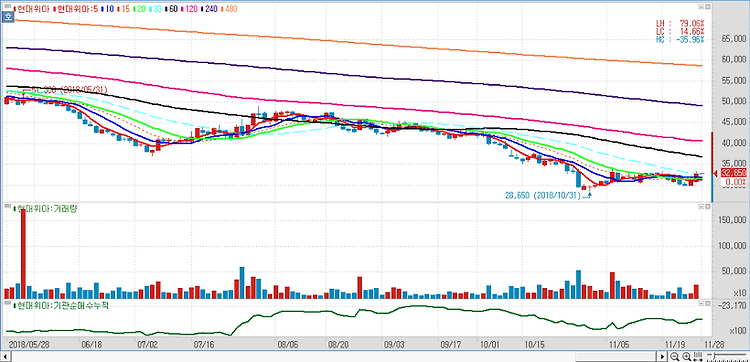Screen dimensions: 750x362
Task: Click the gray handle above the 호 button
Action: [8, 7]
